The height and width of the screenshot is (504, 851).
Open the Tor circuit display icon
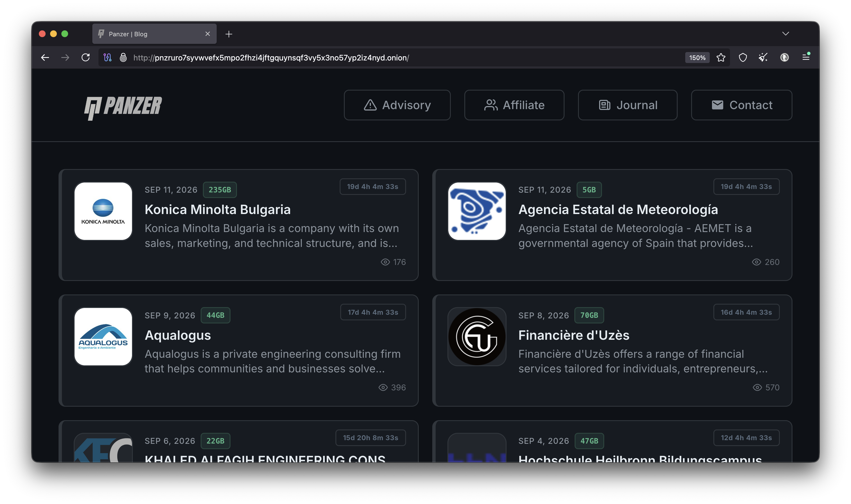point(108,58)
